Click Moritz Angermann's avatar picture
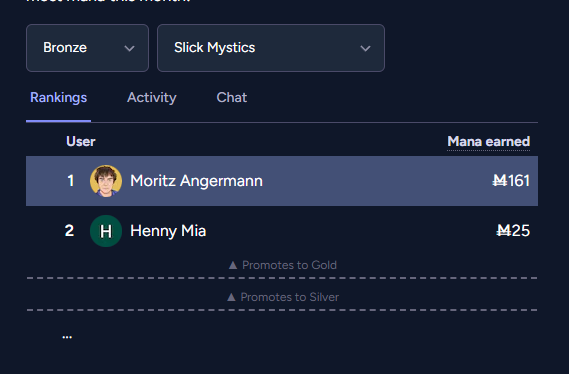The width and height of the screenshot is (569, 374). (106, 181)
